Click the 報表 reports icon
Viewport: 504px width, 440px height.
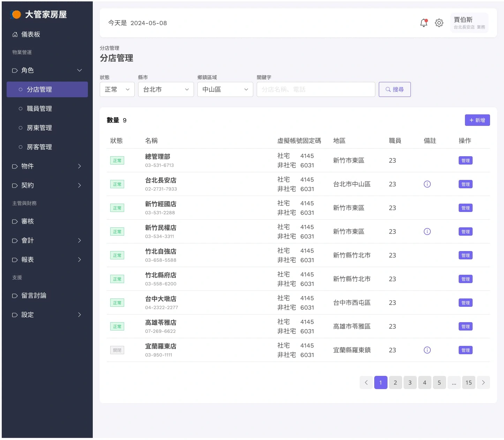[x=15, y=260]
